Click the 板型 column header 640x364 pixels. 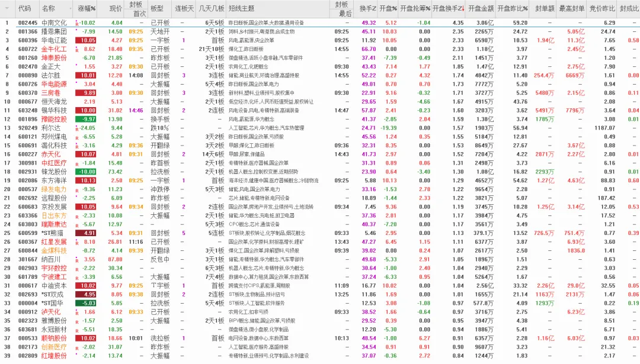[156, 8]
